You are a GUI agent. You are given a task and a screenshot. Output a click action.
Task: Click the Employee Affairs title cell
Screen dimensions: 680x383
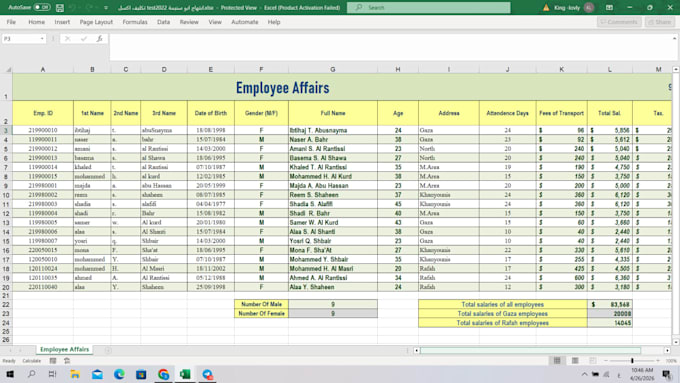pyautogui.click(x=283, y=88)
